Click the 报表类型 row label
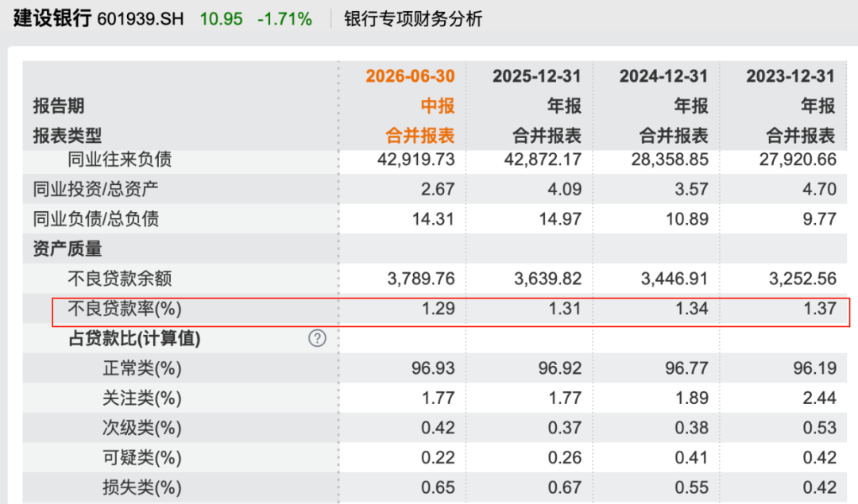 click(x=68, y=135)
